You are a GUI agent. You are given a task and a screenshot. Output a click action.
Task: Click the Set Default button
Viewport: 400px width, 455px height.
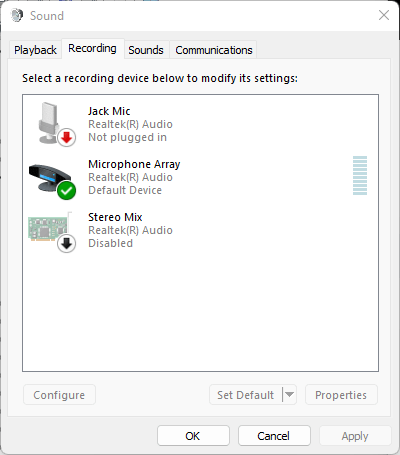246,395
